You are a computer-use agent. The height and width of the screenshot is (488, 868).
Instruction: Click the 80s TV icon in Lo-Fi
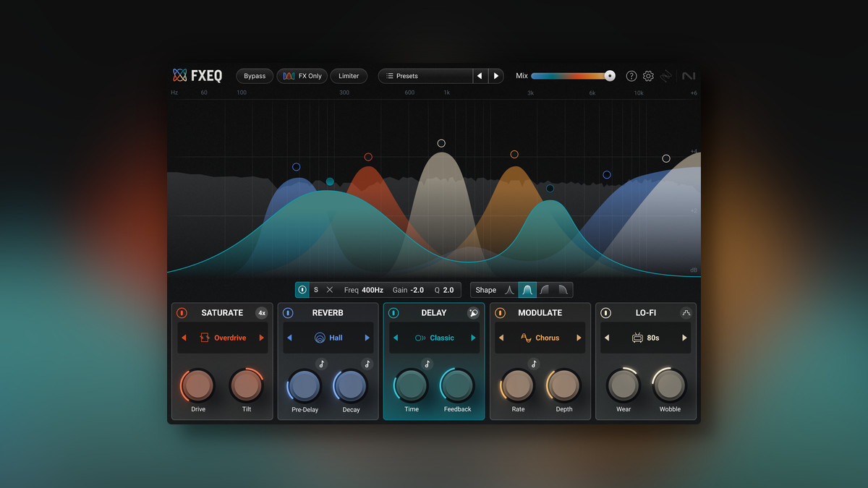pyautogui.click(x=637, y=338)
